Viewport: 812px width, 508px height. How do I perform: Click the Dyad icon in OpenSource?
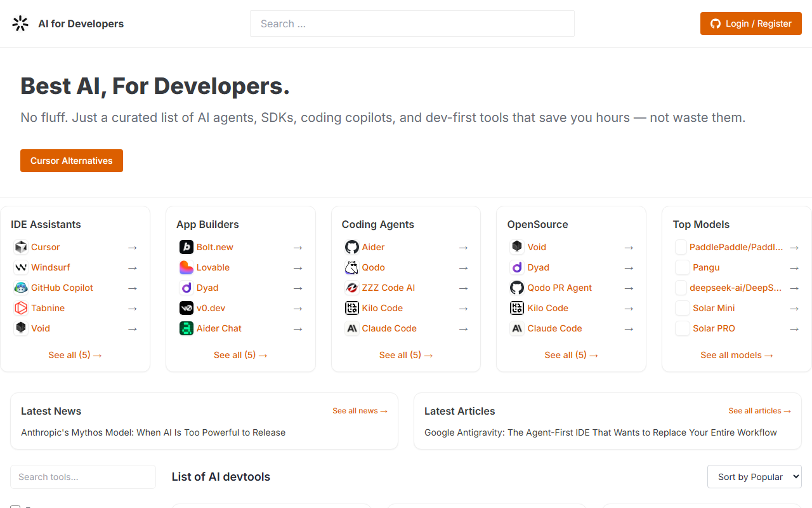coord(518,267)
